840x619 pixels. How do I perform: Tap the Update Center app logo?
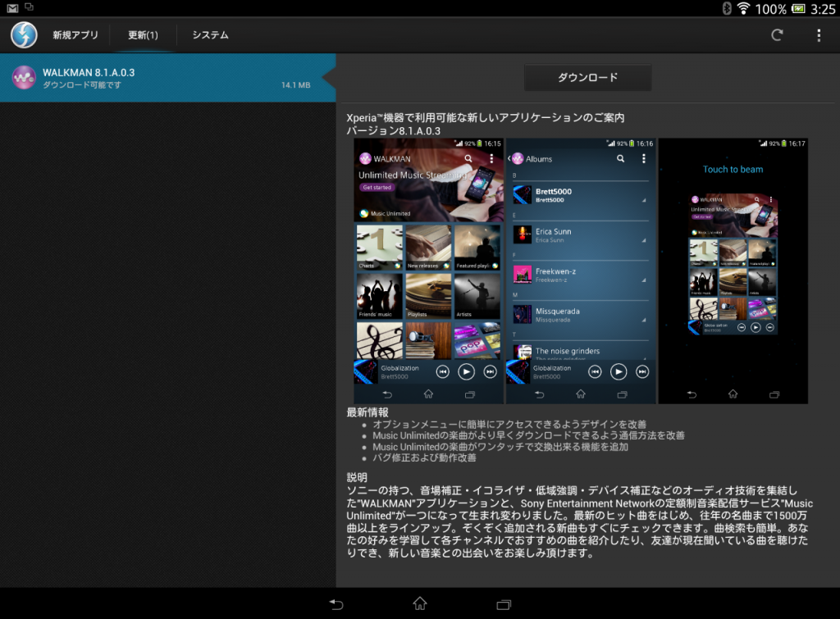[24, 34]
